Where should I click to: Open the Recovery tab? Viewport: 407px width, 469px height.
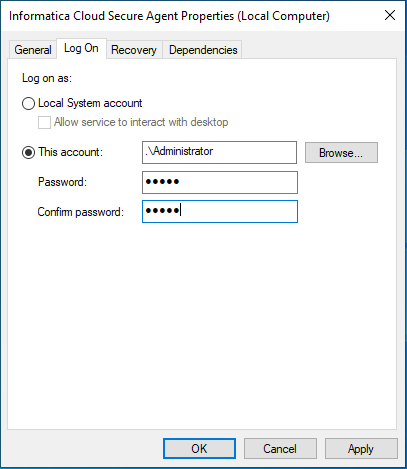(x=134, y=50)
